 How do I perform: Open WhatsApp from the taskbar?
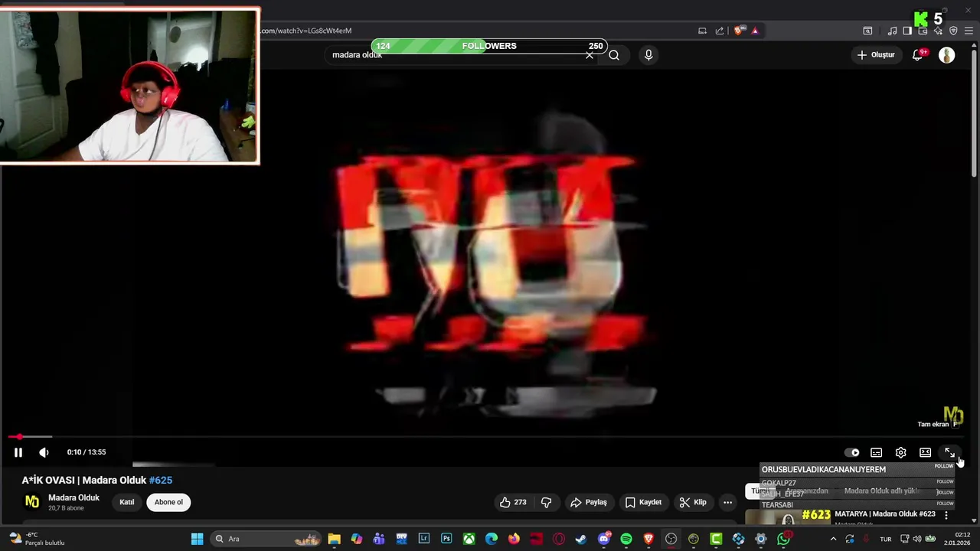(783, 539)
